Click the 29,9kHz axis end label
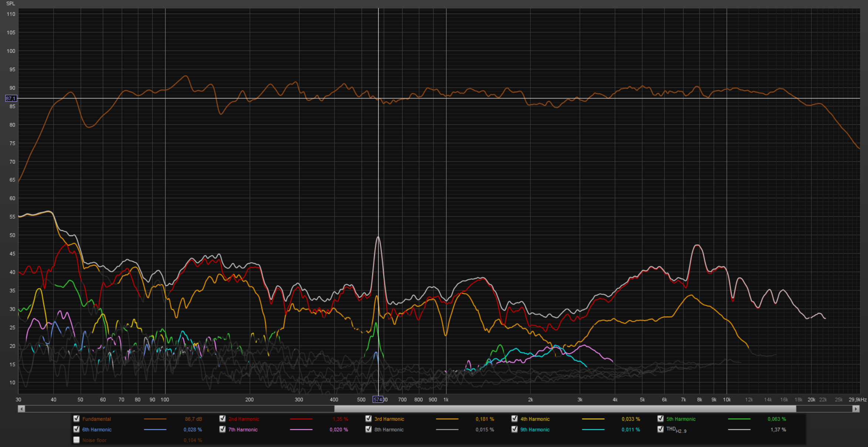Screen dimensions: 868x447 [858, 399]
